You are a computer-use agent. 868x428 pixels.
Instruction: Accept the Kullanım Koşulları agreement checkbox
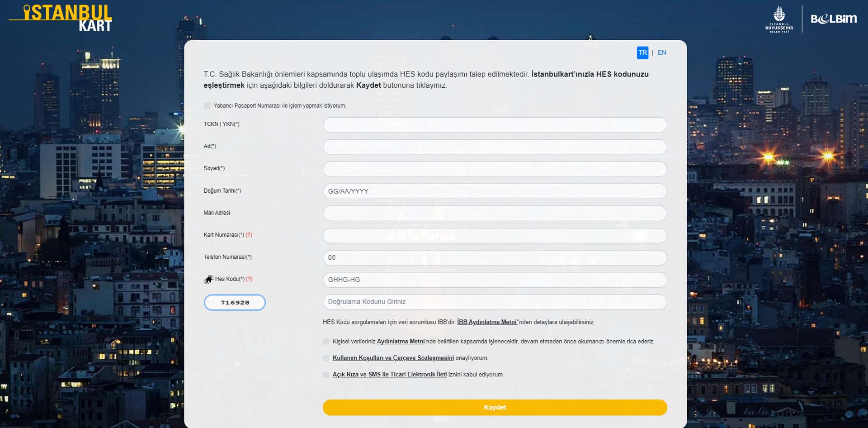326,358
